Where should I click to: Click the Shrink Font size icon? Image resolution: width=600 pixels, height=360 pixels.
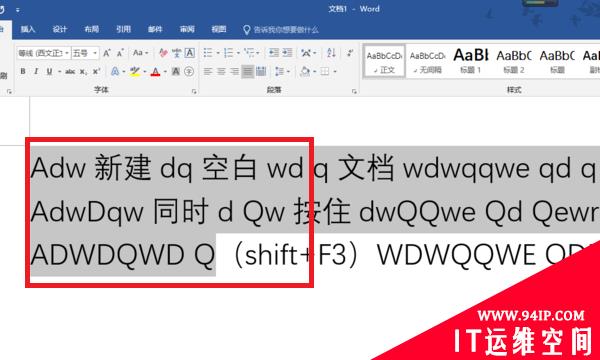[x=121, y=53]
